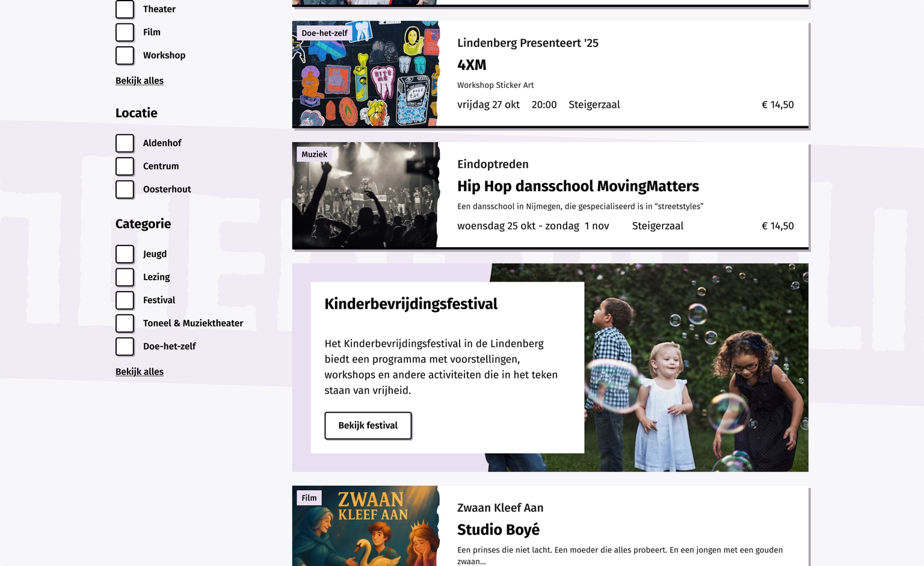Check the Theater filter checkbox
Screen dimensions: 924x566
[125, 9]
